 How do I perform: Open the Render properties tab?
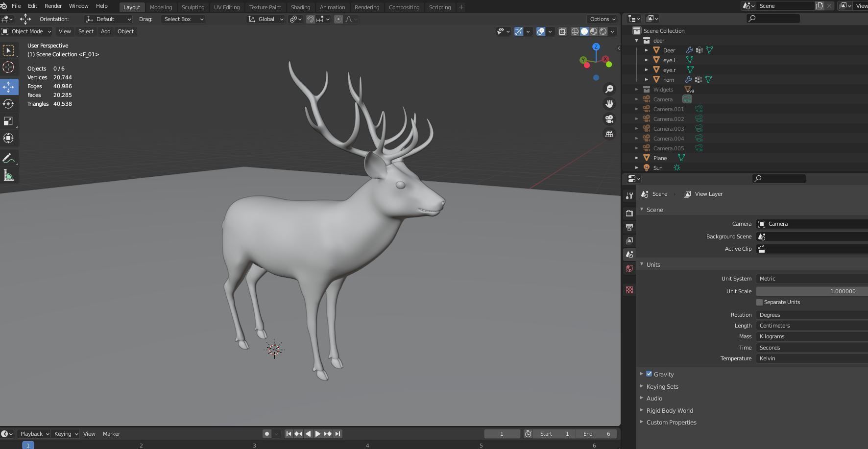pyautogui.click(x=629, y=213)
